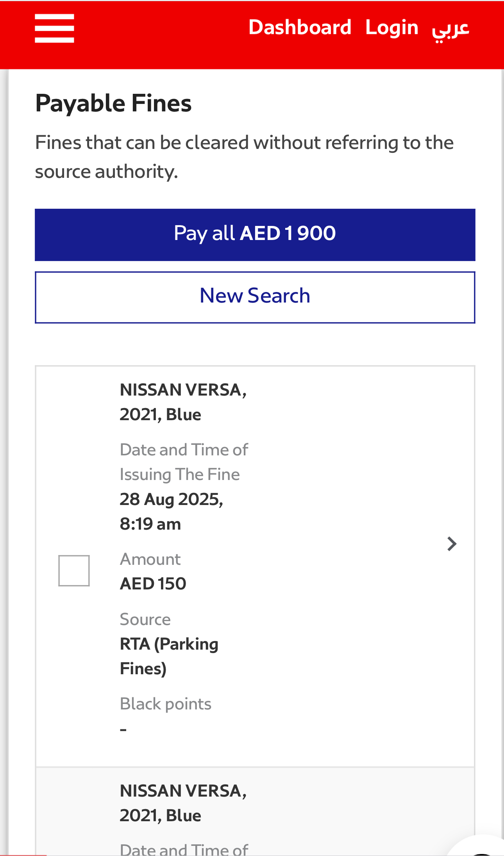The height and width of the screenshot is (856, 504).
Task: Click the first NISSAN VERSA, 2021, Blue title
Action: point(183,402)
